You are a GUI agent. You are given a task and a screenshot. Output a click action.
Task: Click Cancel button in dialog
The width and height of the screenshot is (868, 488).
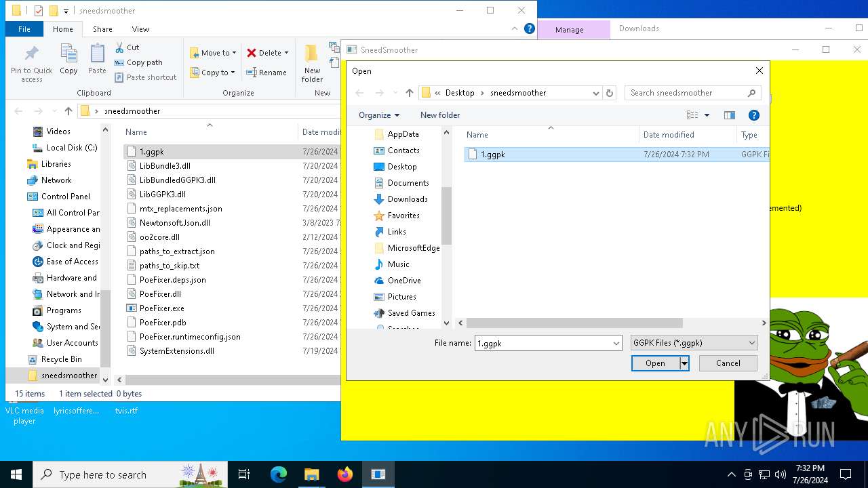(x=728, y=363)
